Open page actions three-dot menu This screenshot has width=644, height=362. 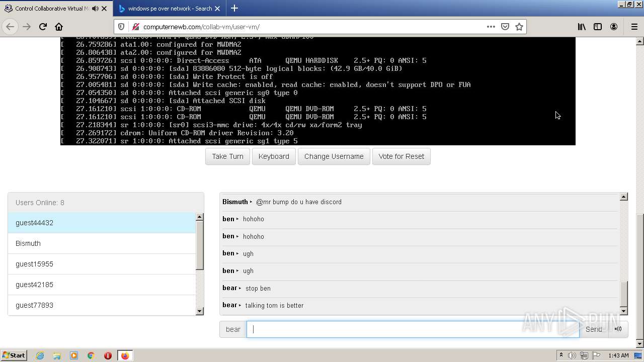click(x=491, y=27)
